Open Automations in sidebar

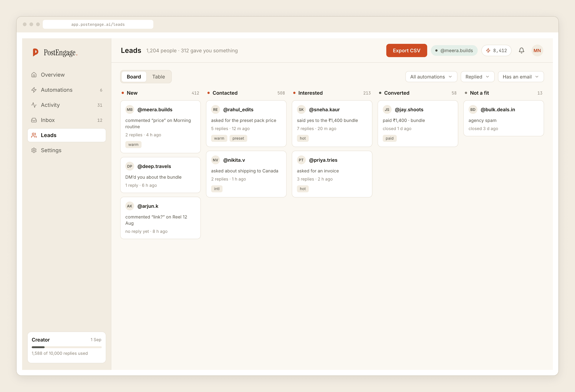67,90
